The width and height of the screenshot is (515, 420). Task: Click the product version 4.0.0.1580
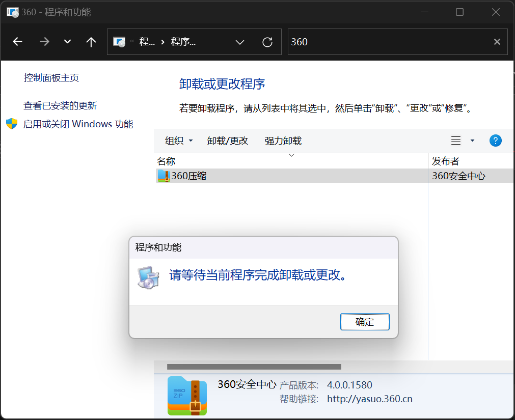coord(349,385)
